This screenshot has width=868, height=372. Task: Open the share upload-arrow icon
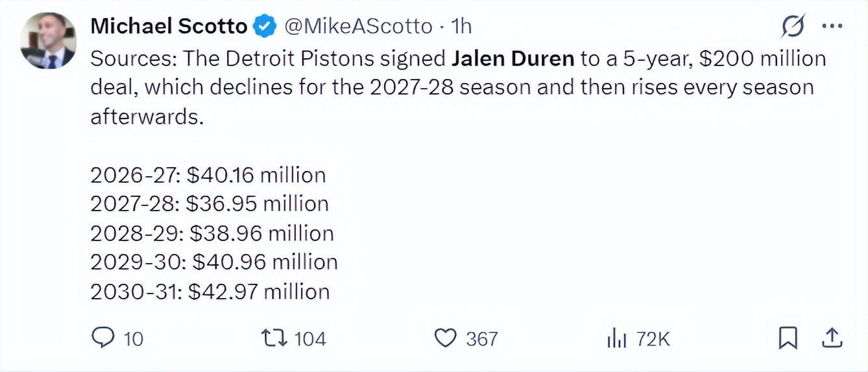[832, 338]
